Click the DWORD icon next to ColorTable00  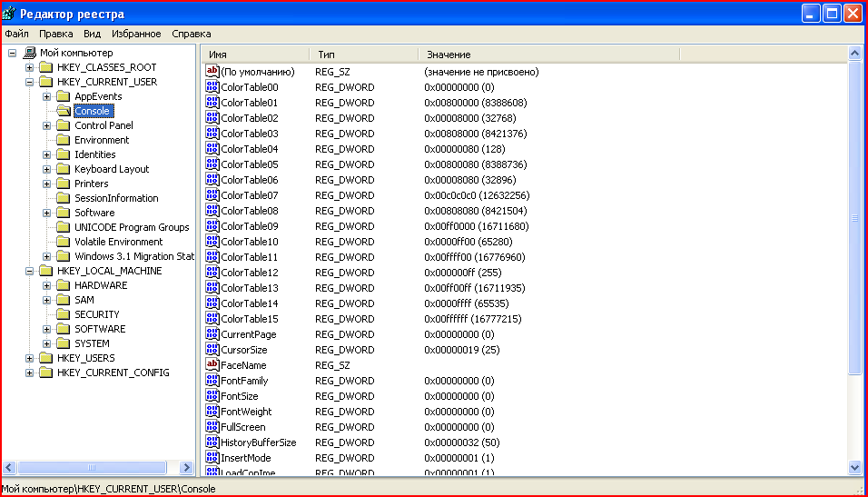212,87
